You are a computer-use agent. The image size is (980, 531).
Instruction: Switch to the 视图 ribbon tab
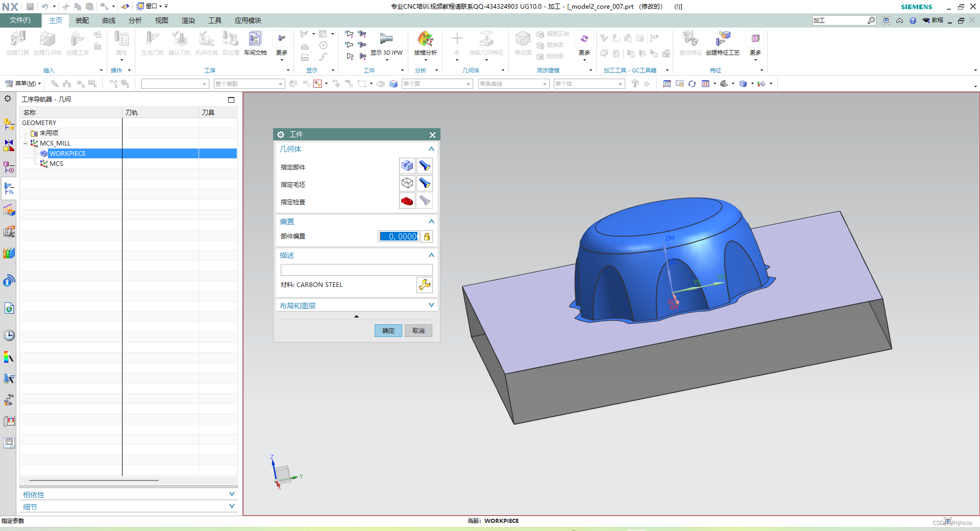coord(162,20)
